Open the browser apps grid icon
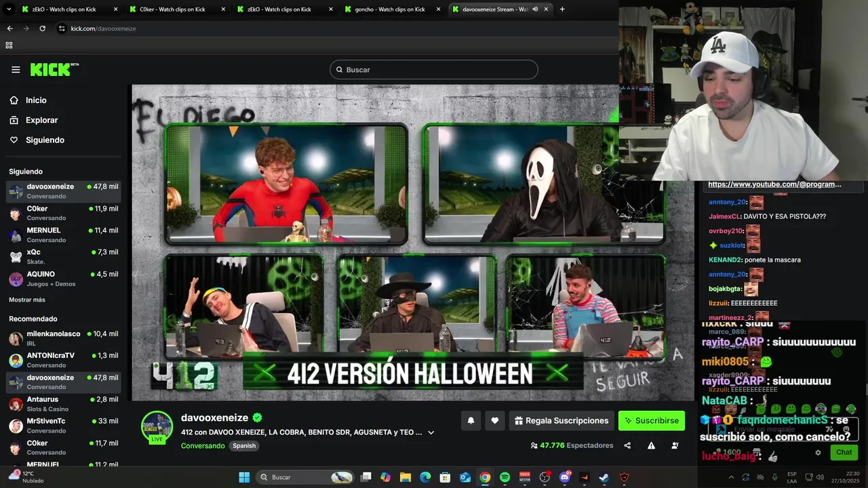This screenshot has width=868, height=488. 9,45
